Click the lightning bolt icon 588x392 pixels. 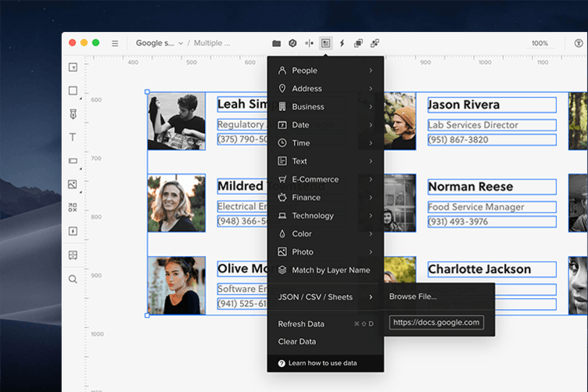pos(342,44)
